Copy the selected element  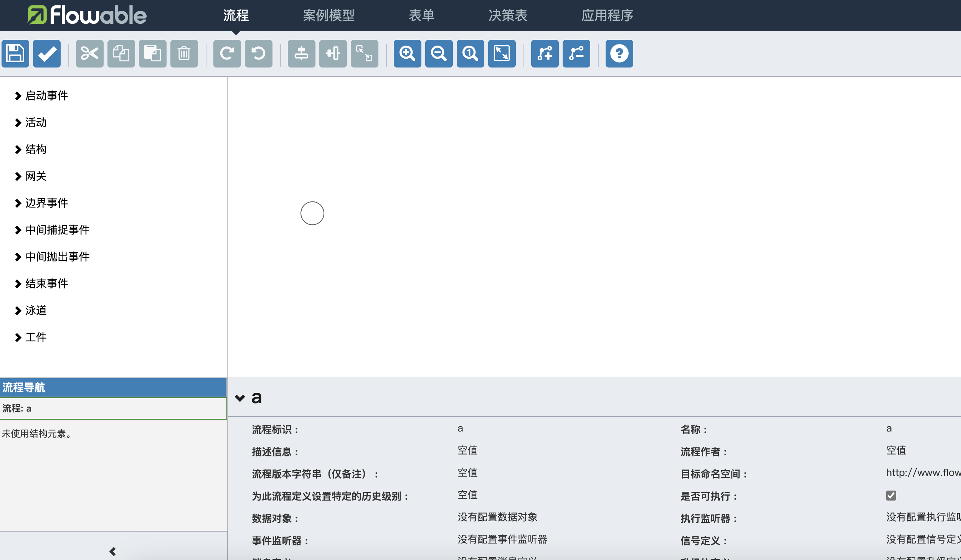click(x=121, y=54)
